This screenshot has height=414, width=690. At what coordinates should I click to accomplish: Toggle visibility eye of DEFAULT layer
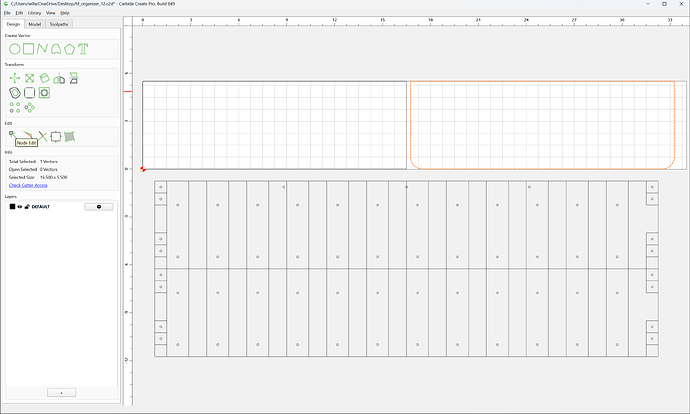click(x=20, y=207)
